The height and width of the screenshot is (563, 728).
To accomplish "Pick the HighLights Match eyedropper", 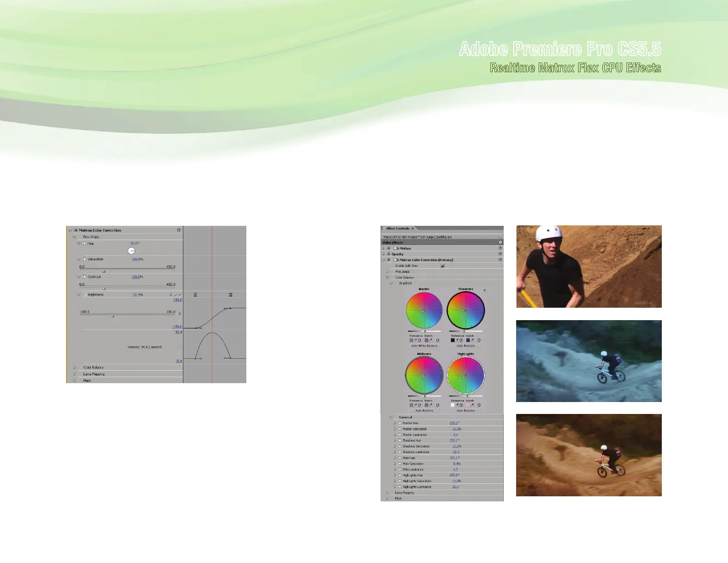I will tap(472, 405).
